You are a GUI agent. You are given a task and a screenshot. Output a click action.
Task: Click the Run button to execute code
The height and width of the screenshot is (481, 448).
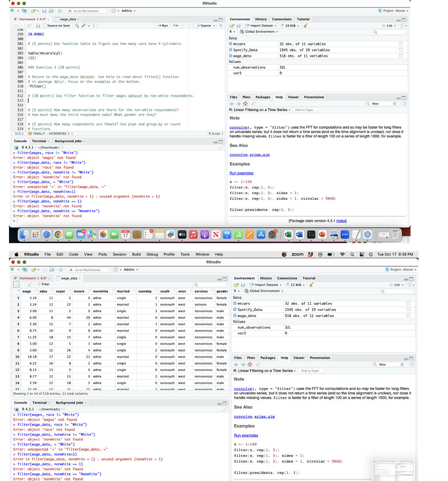pos(162,25)
